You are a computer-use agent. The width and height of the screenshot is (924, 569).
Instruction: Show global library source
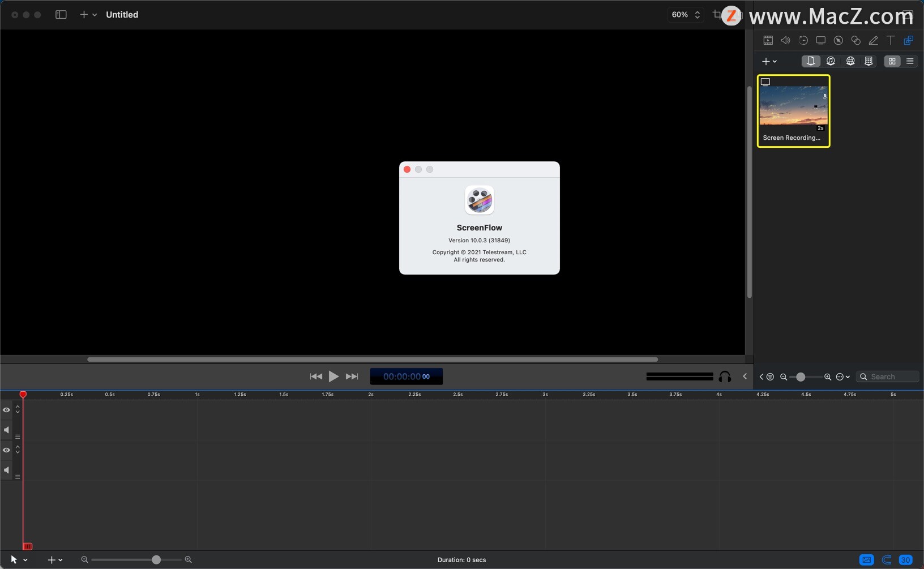[850, 61]
